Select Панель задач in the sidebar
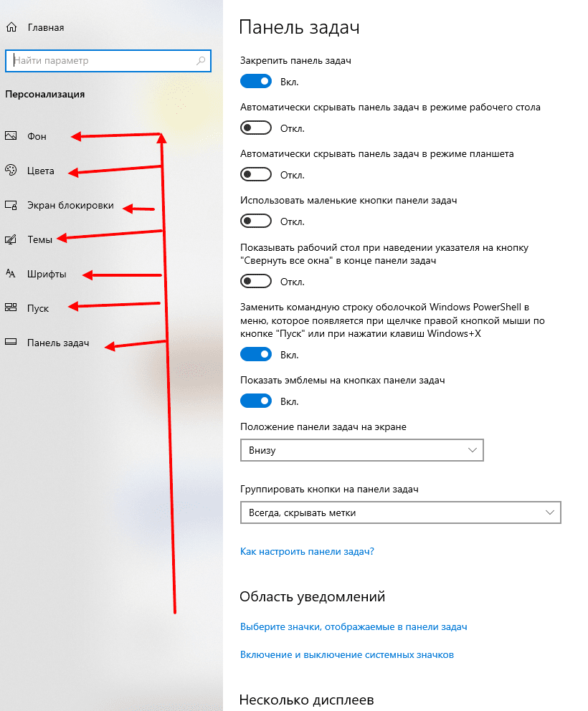588x711 pixels. coord(58,343)
